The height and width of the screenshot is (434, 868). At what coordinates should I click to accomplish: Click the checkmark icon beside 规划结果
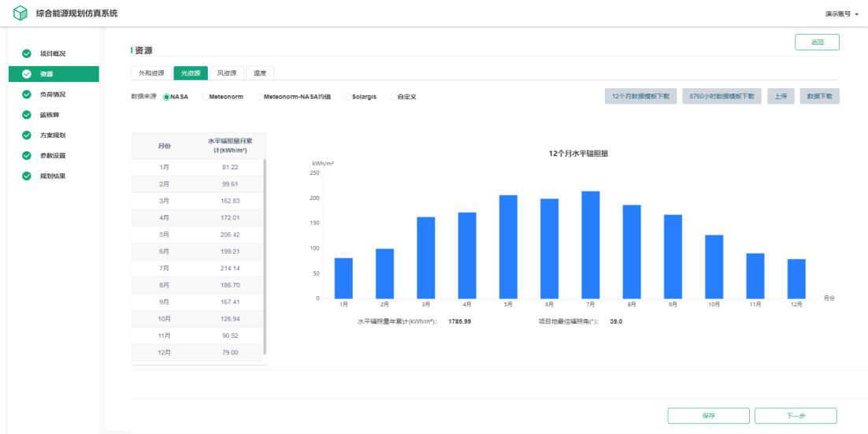[x=27, y=176]
